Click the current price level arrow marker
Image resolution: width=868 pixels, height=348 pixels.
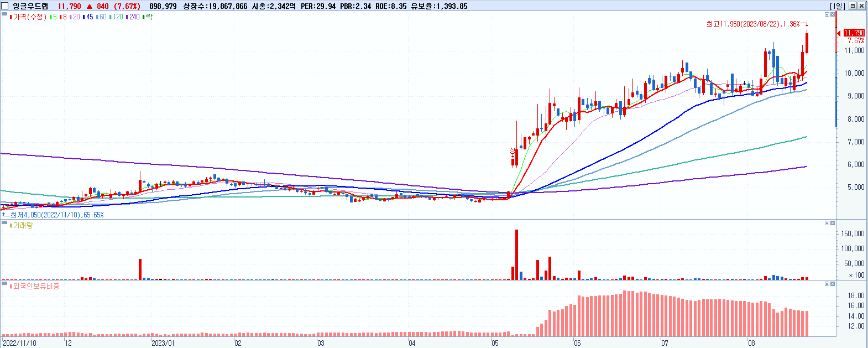(839, 34)
